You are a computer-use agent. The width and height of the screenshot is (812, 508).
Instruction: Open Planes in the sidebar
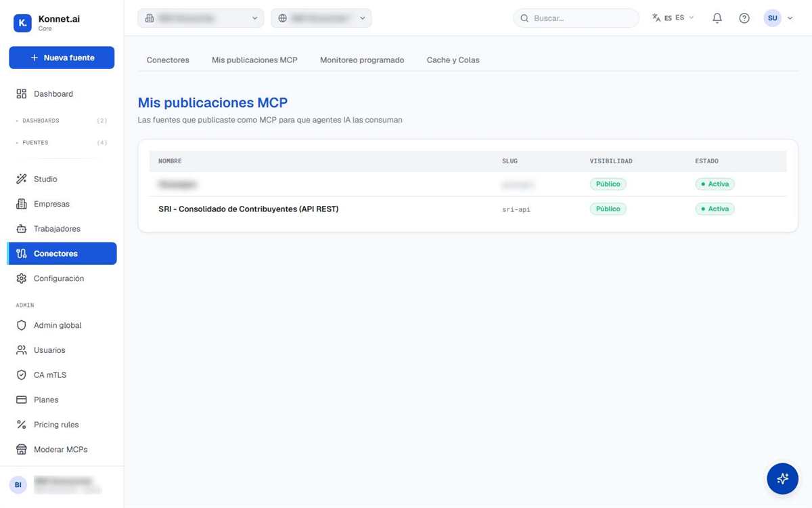62,400
